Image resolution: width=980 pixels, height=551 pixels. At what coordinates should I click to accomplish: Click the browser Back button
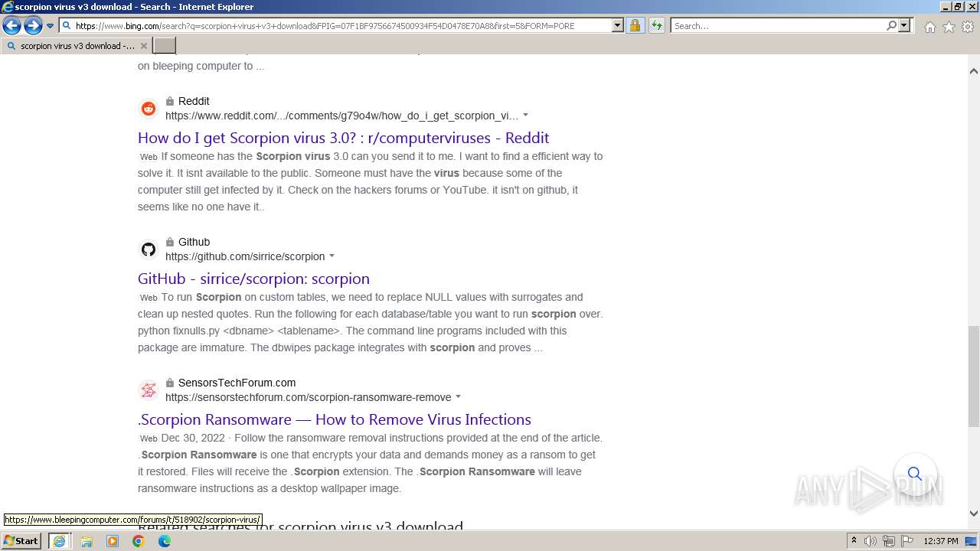tap(11, 26)
